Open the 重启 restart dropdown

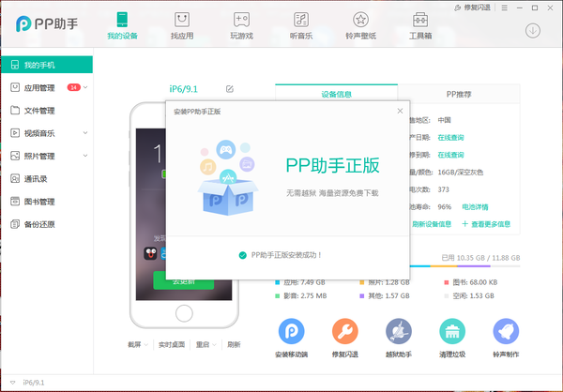[205, 344]
